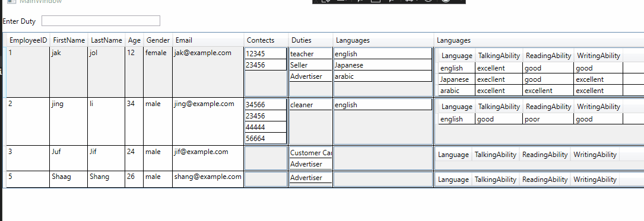This screenshot has width=644, height=221.
Task: Select EmployeeID cell '5'
Action: tap(28, 180)
